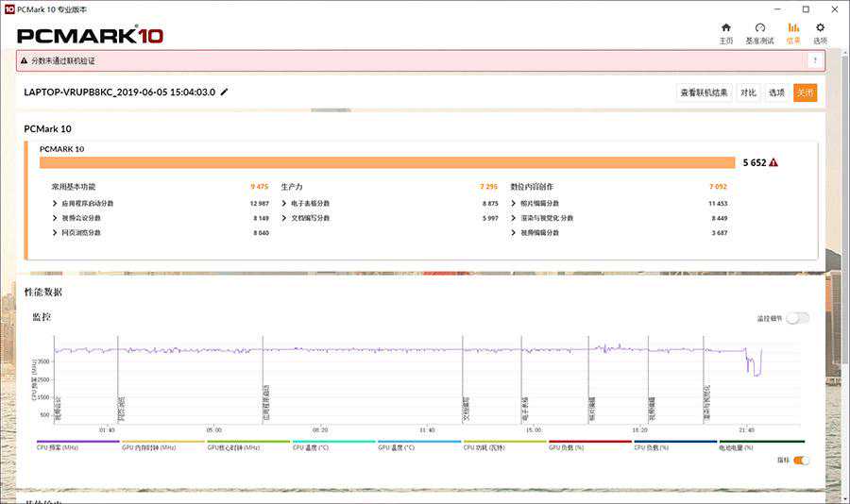This screenshot has width=850, height=504.
Task: Click the 对比 compare button
Action: pos(748,92)
